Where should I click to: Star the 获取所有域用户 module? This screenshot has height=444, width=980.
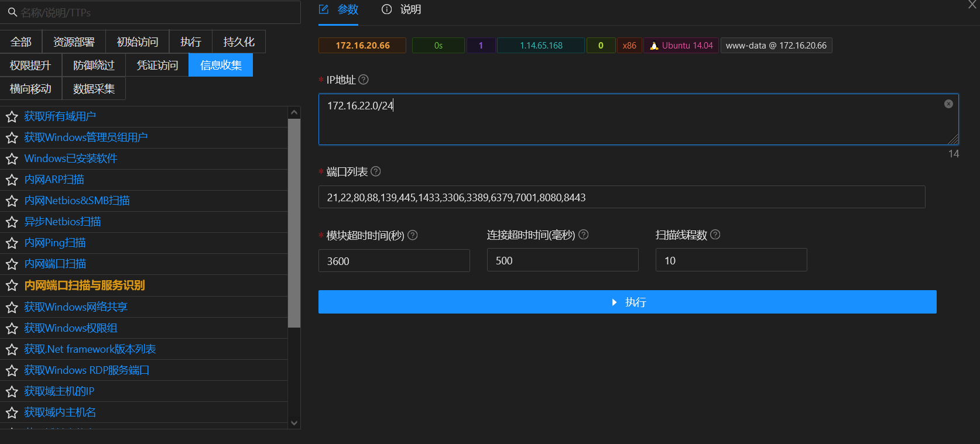12,117
